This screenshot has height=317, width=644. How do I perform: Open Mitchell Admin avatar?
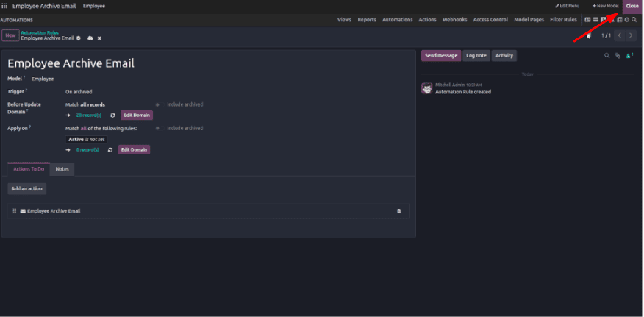[x=426, y=88]
